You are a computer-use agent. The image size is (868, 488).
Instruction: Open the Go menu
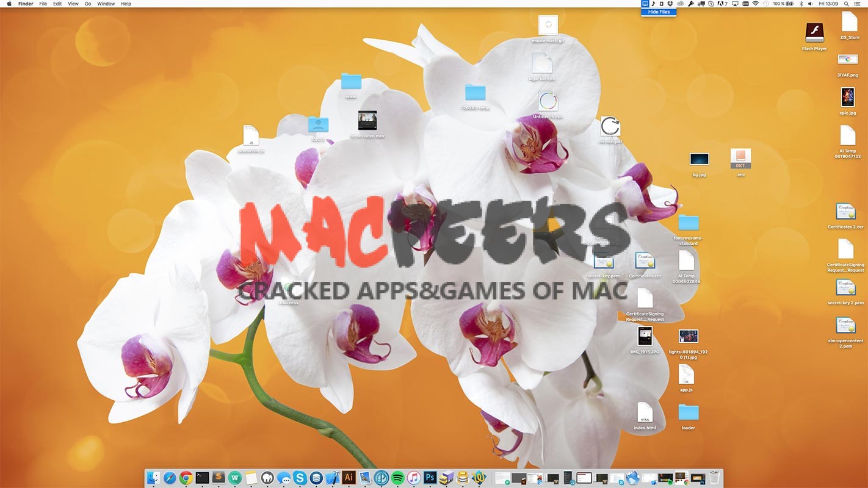pos(88,4)
